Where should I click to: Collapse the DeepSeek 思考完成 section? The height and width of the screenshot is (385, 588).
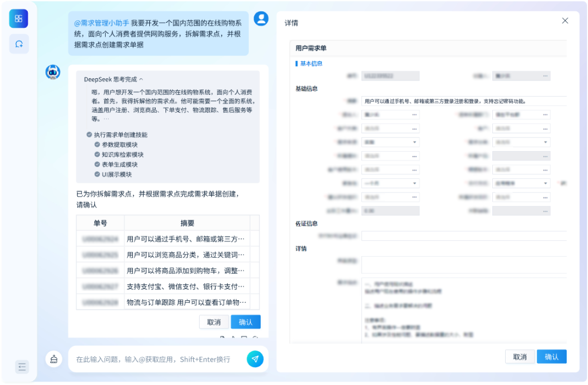pos(141,79)
